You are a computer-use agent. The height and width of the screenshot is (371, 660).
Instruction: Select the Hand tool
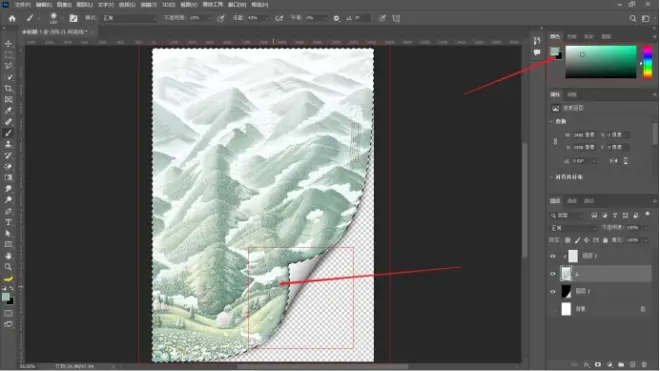click(8, 256)
